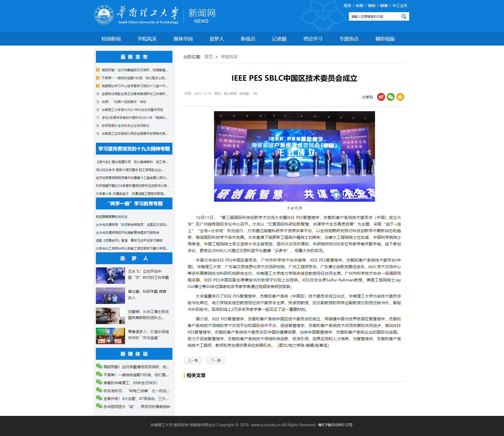Click the search magnifier icon
Viewport: 504px width, 436px height.
click(404, 16)
